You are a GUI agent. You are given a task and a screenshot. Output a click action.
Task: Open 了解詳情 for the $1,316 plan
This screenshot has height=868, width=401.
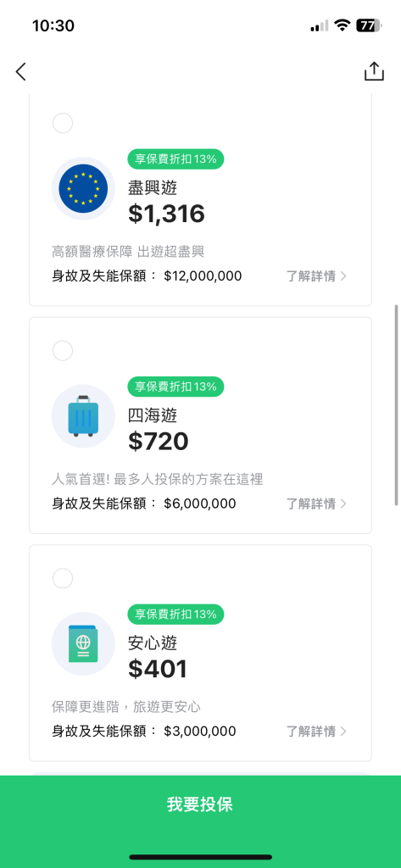click(x=316, y=276)
